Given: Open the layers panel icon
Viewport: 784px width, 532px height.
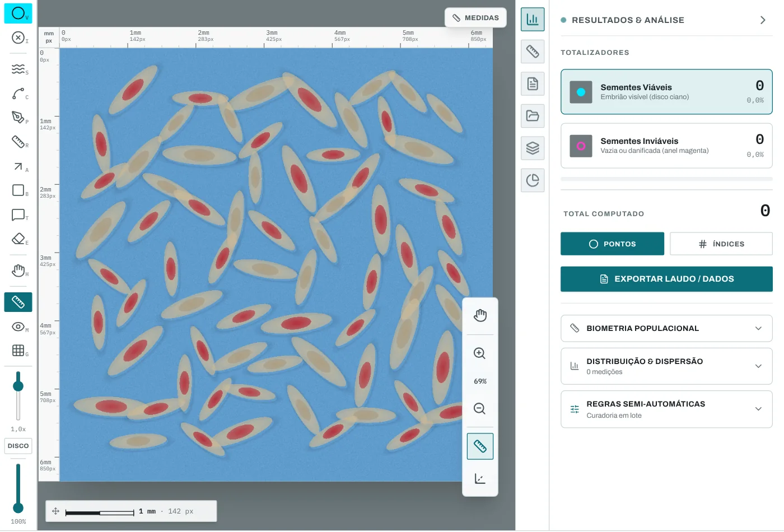Looking at the screenshot, I should [x=533, y=148].
